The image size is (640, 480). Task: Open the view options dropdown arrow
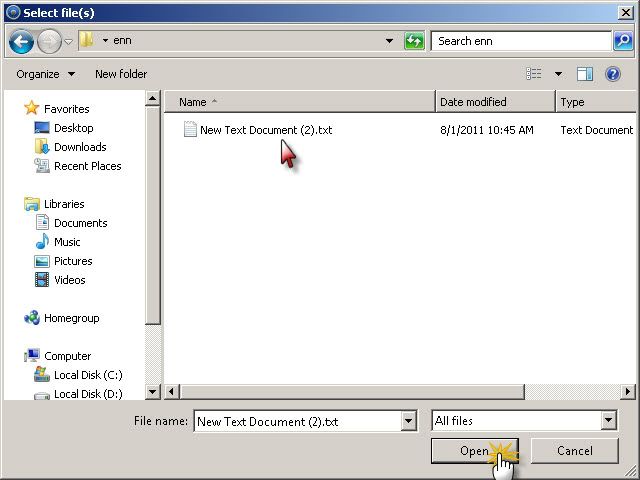point(558,74)
